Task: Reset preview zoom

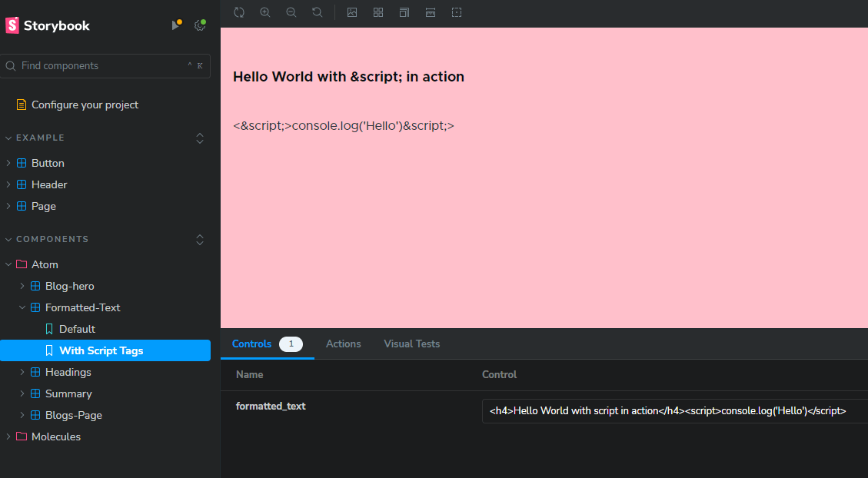Action: pos(318,12)
